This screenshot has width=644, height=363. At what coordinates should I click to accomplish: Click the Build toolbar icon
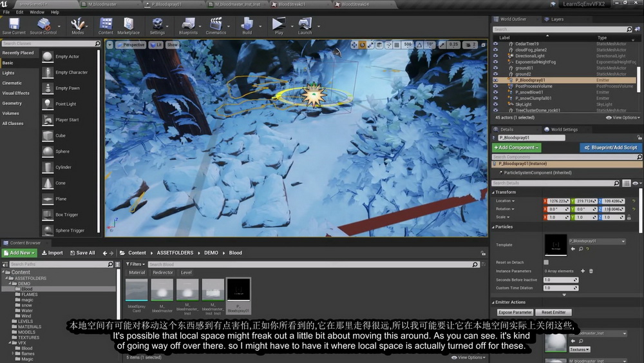pyautogui.click(x=247, y=26)
